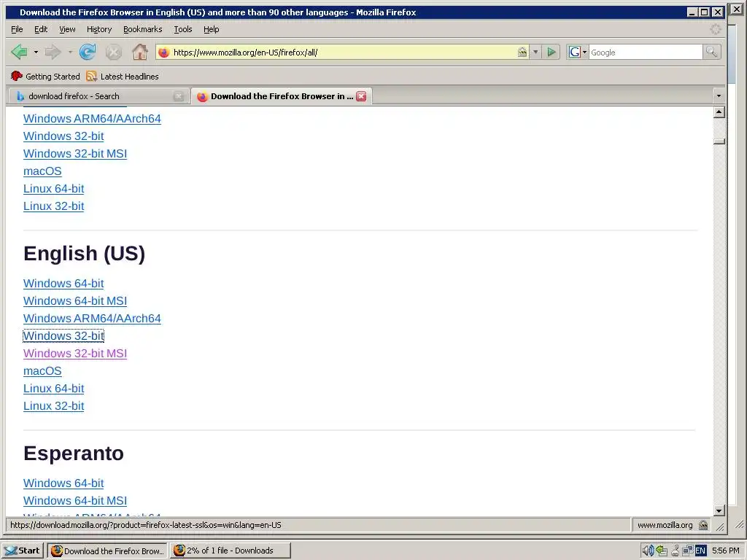Image resolution: width=747 pixels, height=560 pixels.
Task: Open the History menu
Action: click(x=99, y=29)
